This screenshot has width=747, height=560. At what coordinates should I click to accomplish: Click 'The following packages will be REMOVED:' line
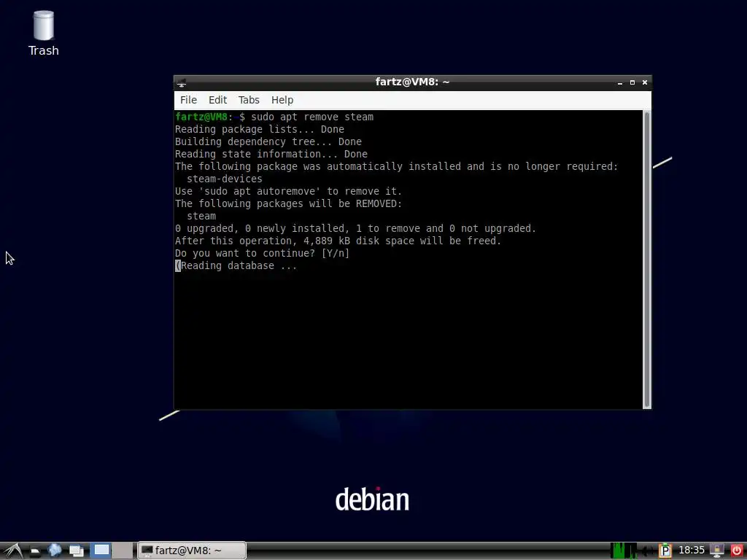[x=289, y=204]
